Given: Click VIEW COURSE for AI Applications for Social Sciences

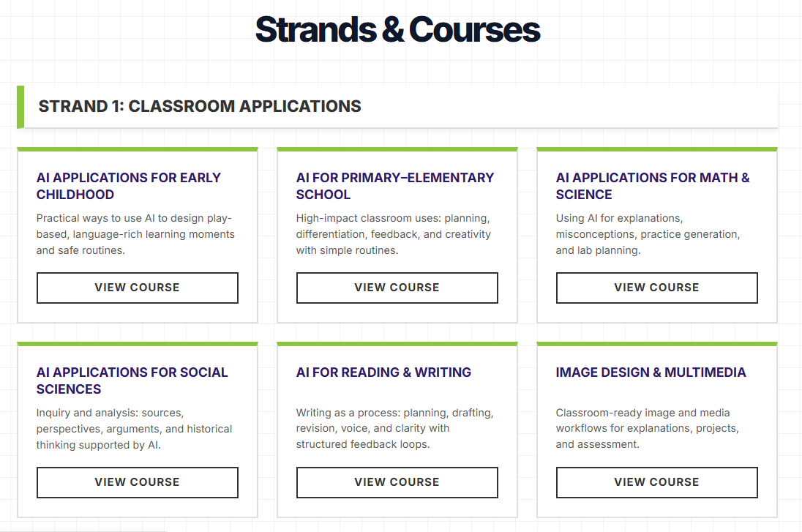Looking at the screenshot, I should (x=137, y=482).
